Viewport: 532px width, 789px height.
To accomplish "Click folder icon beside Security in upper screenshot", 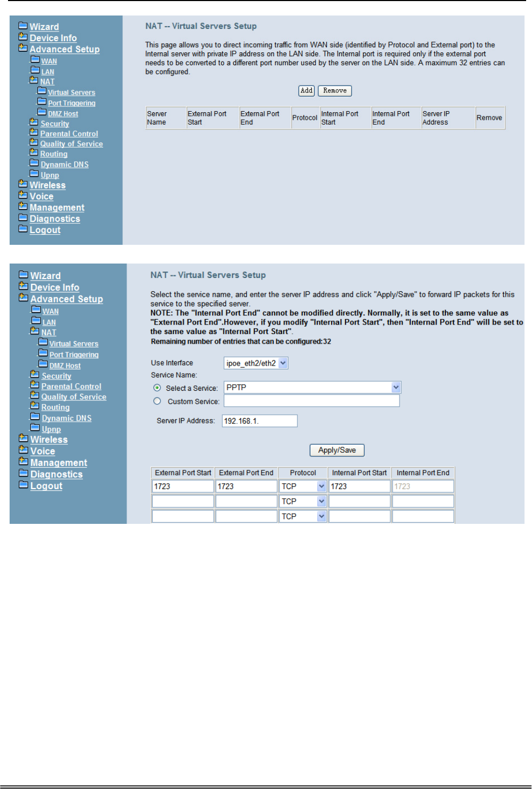I will point(34,122).
